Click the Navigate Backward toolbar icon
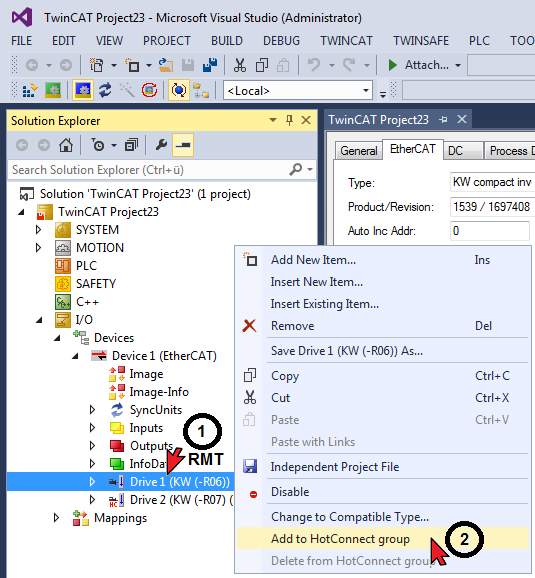The height and width of the screenshot is (578, 535). [32, 66]
